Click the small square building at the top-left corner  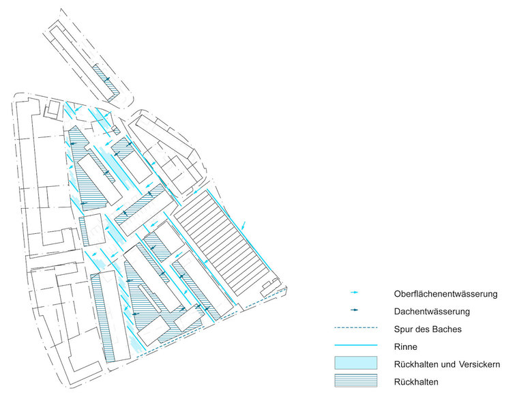tap(53, 109)
